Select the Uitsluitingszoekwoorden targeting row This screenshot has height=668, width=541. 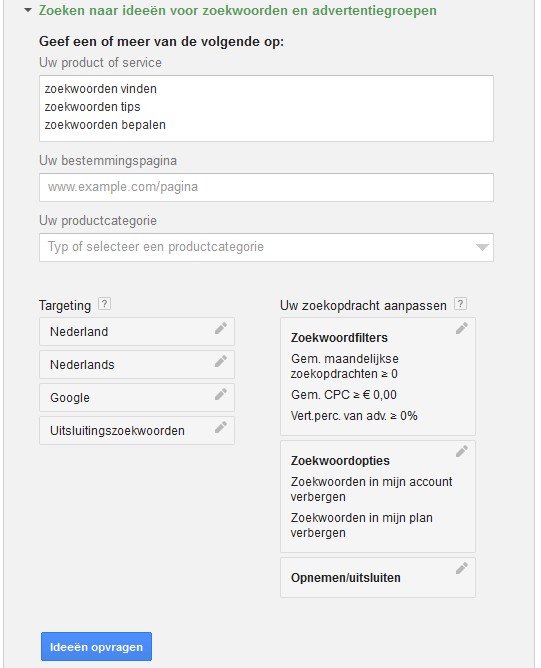[x=137, y=431]
